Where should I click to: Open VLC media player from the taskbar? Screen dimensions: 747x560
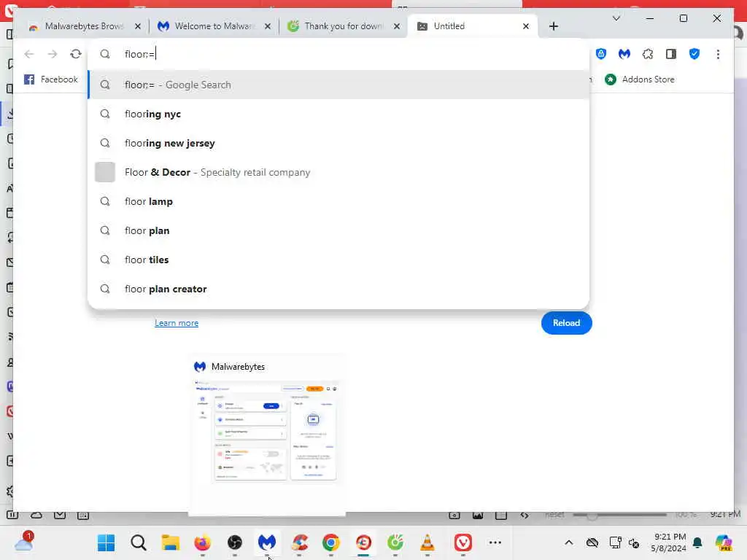tap(427, 542)
